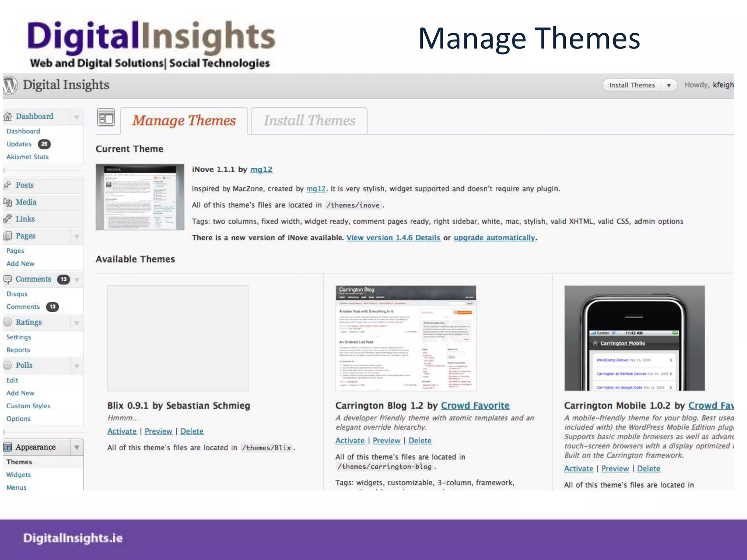The image size is (747, 560).
Task: Open Updates in the Dashboard menu
Action: pos(19,144)
